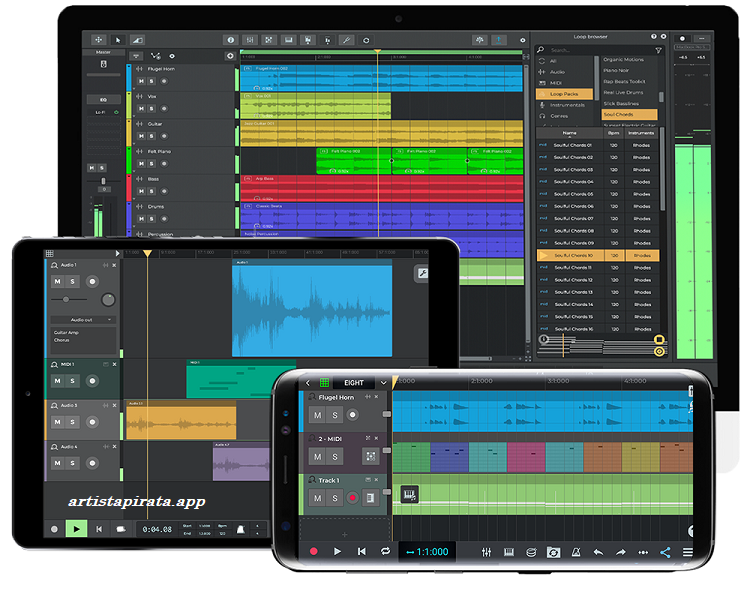Viewport: 750px width, 600px height.
Task: Go back using phone top-left arrow
Action: click(308, 382)
